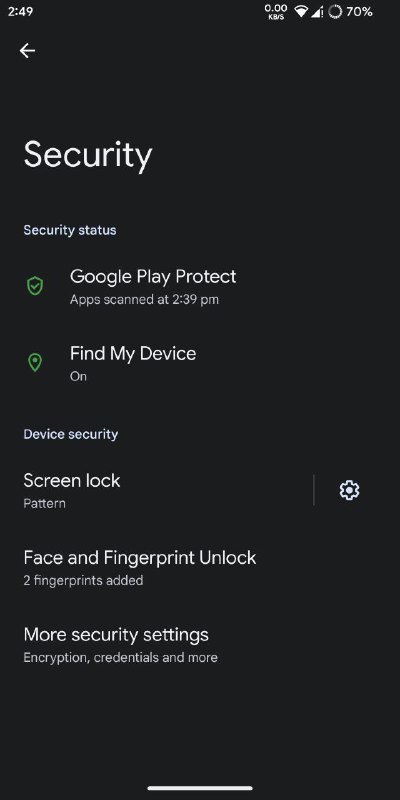This screenshot has height=800, width=400.
Task: Tap "Apps scanned at 2:39 pm" subtitle
Action: pyautogui.click(x=144, y=299)
